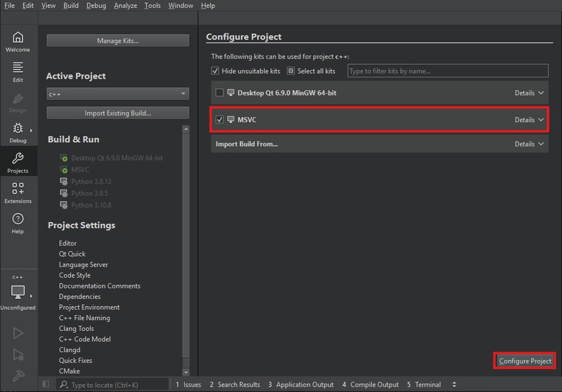
Task: Open Language Server settings
Action: coord(83,264)
